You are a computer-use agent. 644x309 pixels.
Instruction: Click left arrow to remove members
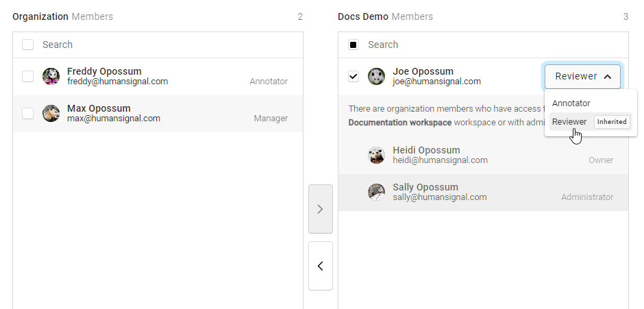pos(320,266)
